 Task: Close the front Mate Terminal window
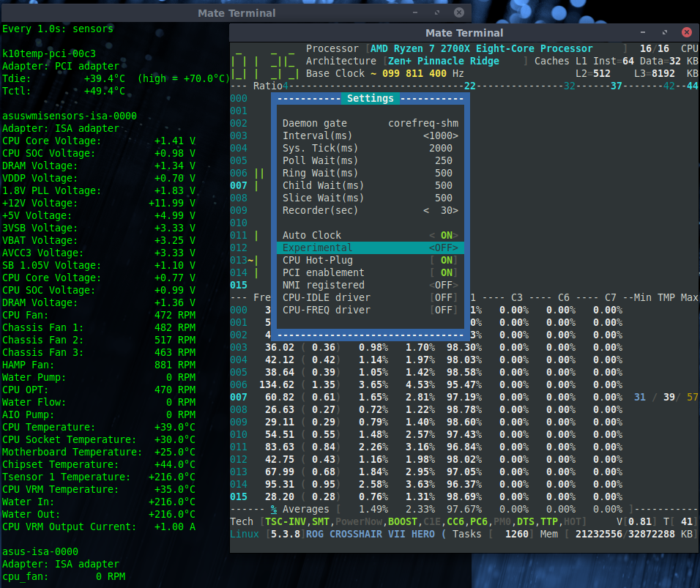point(687,32)
